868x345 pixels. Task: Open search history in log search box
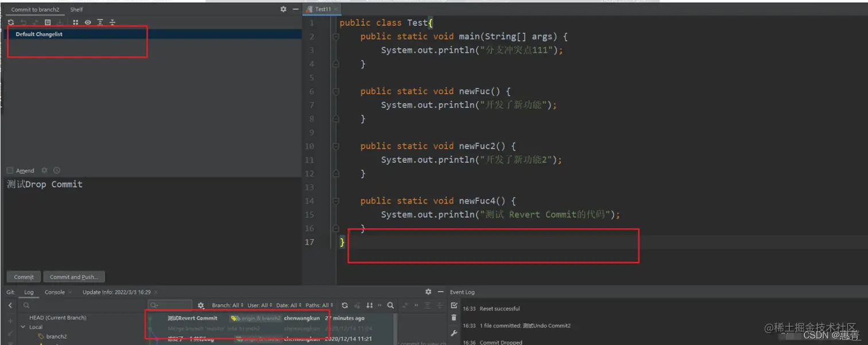point(154,305)
